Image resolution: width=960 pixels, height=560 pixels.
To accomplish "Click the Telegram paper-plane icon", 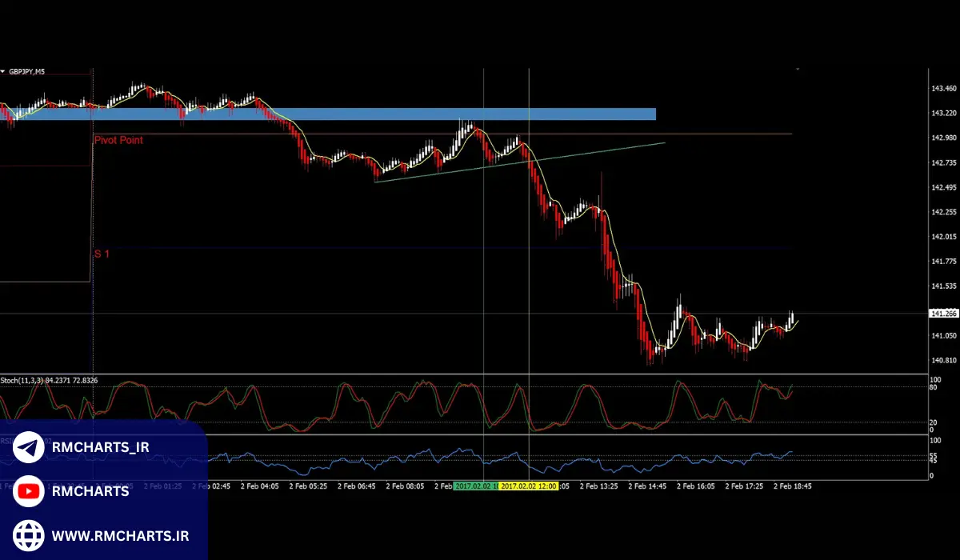I will [29, 448].
